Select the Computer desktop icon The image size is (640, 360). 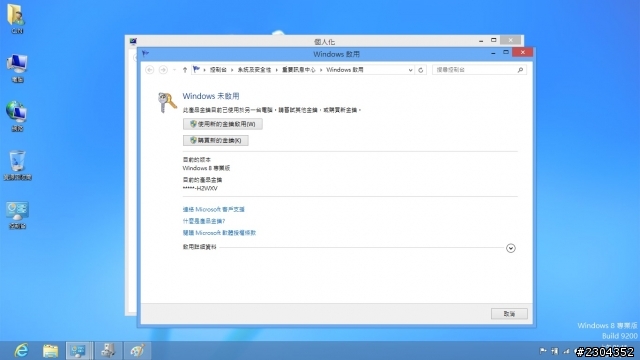coord(17,68)
